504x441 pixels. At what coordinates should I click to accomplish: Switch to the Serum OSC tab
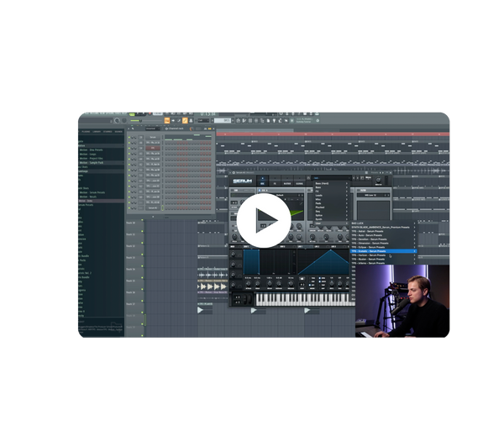262,181
